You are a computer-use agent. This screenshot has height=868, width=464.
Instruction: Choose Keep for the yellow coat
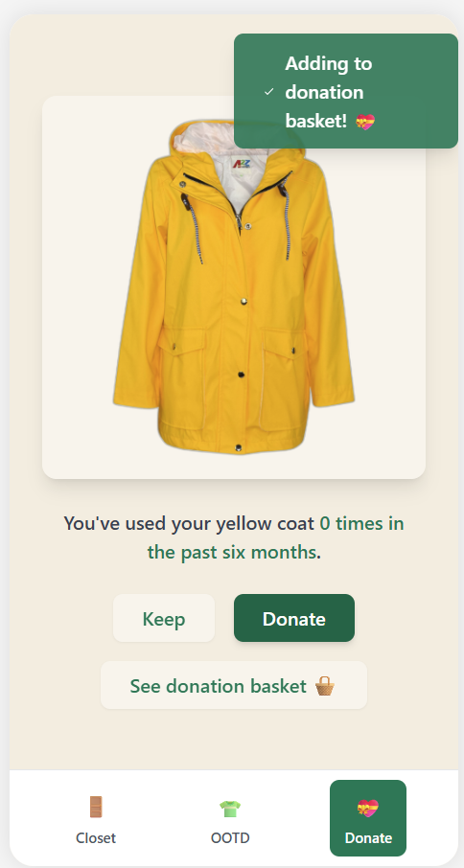click(x=164, y=618)
